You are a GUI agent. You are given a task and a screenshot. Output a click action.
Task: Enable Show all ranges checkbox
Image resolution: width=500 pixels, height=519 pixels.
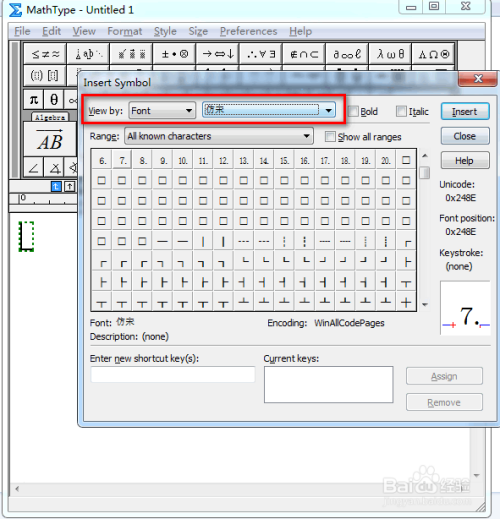coord(330,136)
